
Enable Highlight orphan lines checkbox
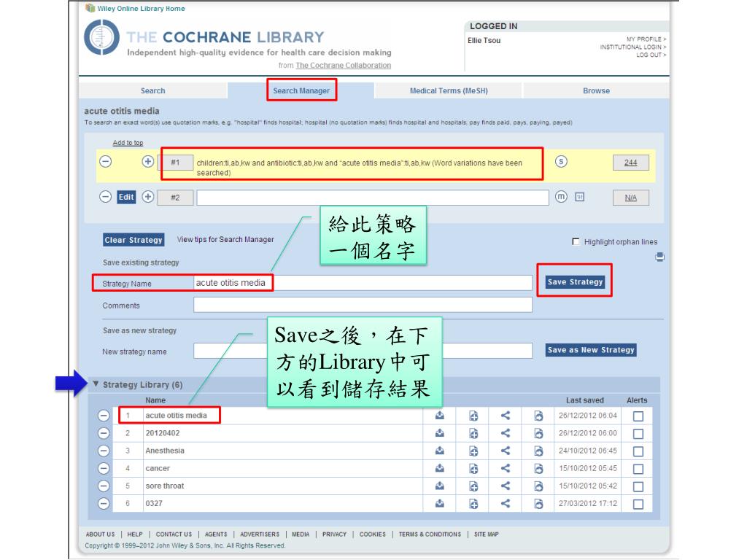click(x=576, y=241)
